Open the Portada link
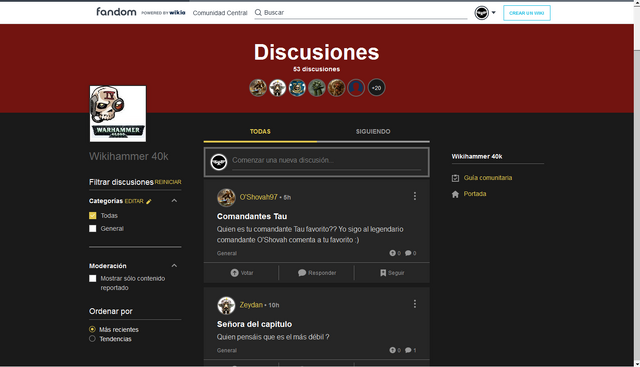640x367 pixels. (475, 194)
